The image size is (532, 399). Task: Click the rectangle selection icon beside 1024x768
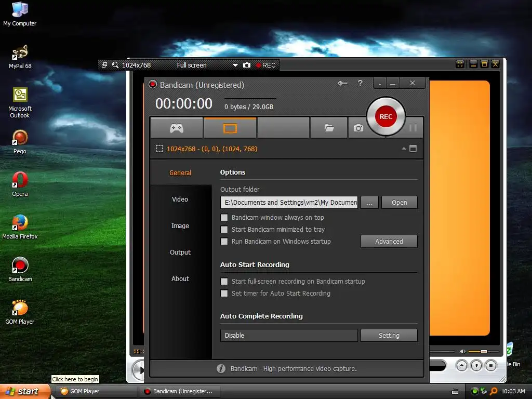(159, 149)
